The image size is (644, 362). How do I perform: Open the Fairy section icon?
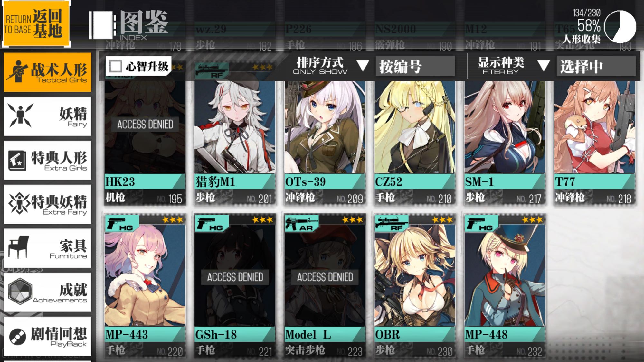click(x=20, y=115)
